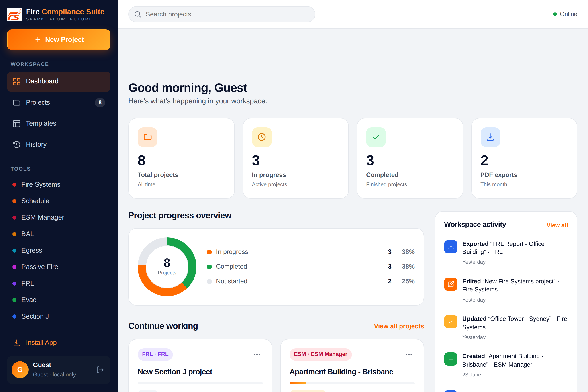The image size is (588, 392).
Task: Click the Templates layout icon
Action: (x=17, y=123)
